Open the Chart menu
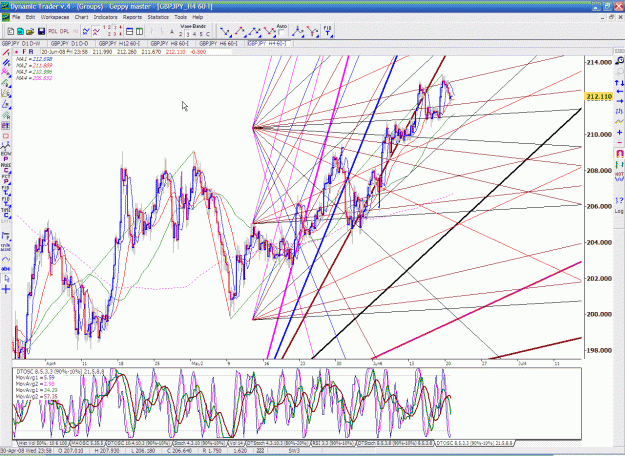Image resolution: width=625 pixels, height=456 pixels. [x=81, y=17]
